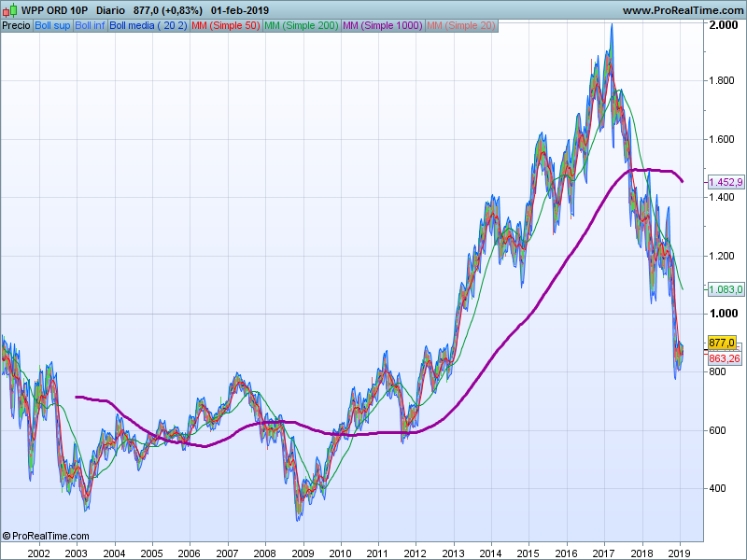The height and width of the screenshot is (560, 747).
Task: Click the 2010 year on the time axis
Action: [x=340, y=553]
